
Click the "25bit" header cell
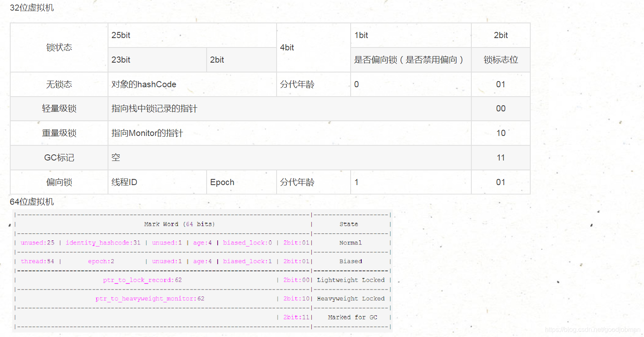(192, 35)
